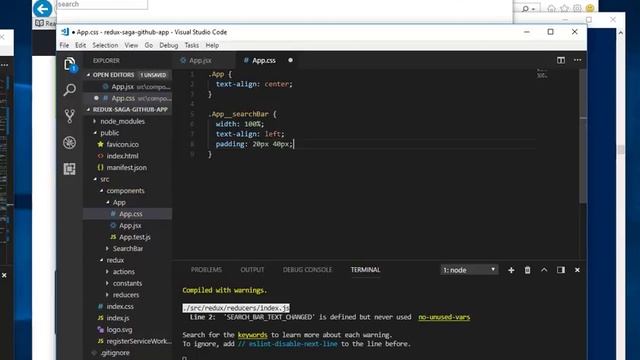The width and height of the screenshot is (640, 360).
Task: Open index.css in the explorer
Action: (x=120, y=307)
